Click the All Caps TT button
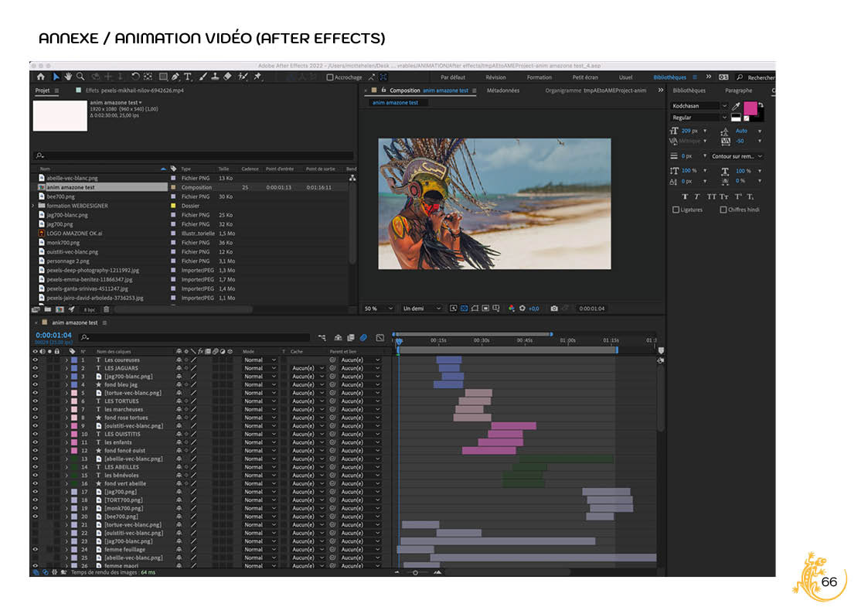Viewport: 868px width, 614px height. point(711,196)
